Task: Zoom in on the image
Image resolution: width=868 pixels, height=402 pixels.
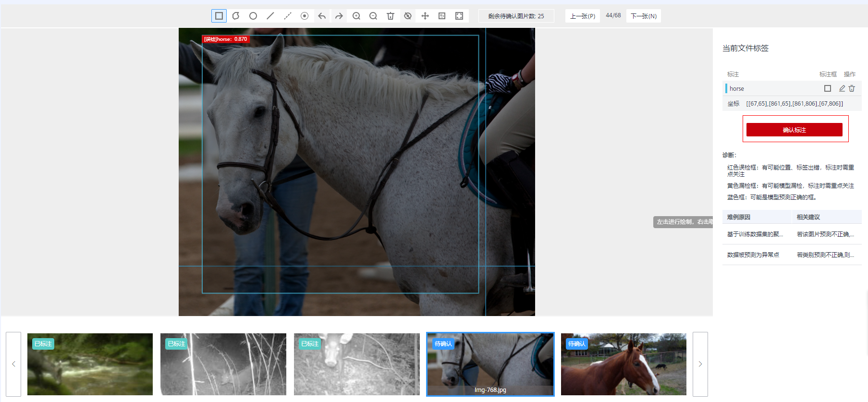Action: coord(356,16)
